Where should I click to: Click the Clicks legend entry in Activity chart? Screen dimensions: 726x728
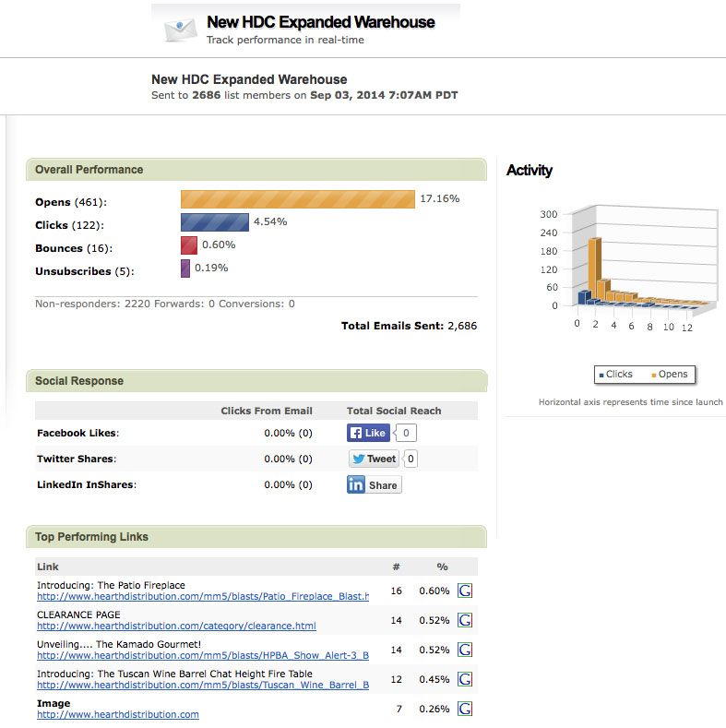click(x=615, y=375)
